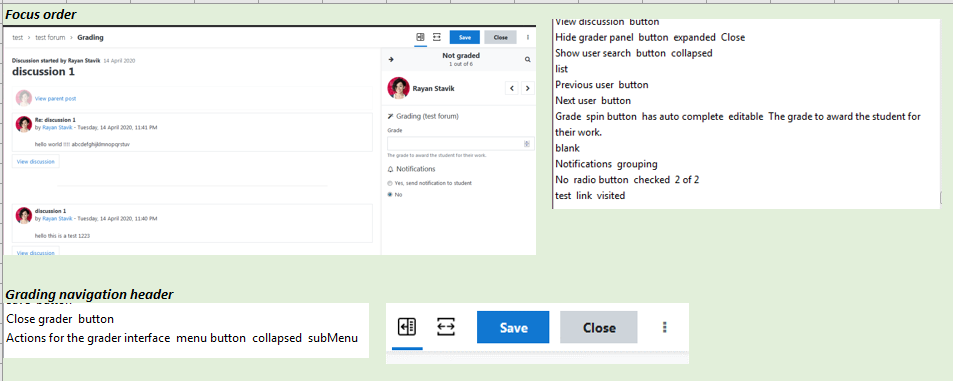Click the 'Not graded' status text
Viewport: 953px width, 381px height.
click(460, 56)
